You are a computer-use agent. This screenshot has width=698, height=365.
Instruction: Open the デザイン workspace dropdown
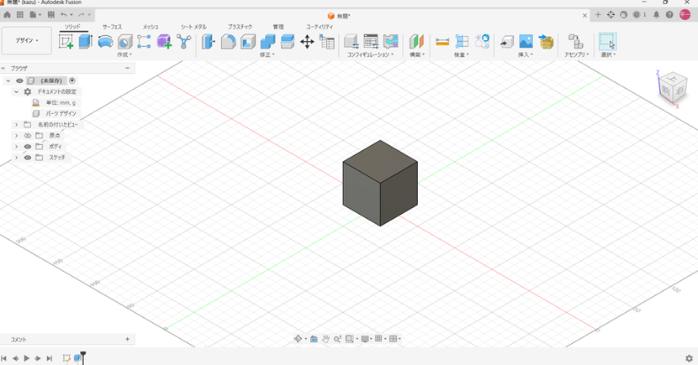(27, 41)
